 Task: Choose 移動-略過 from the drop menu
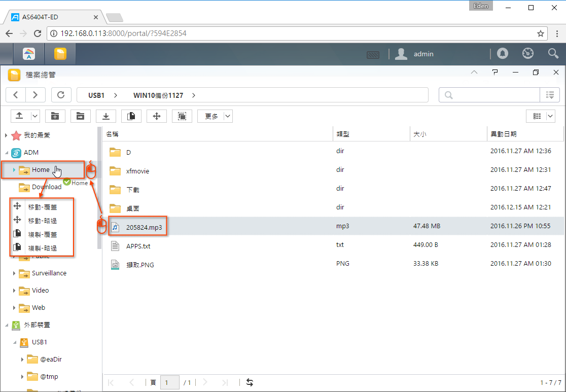[42, 221]
